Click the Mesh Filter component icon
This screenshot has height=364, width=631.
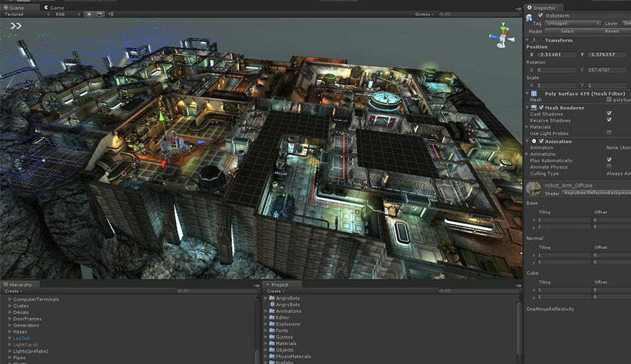click(x=534, y=94)
